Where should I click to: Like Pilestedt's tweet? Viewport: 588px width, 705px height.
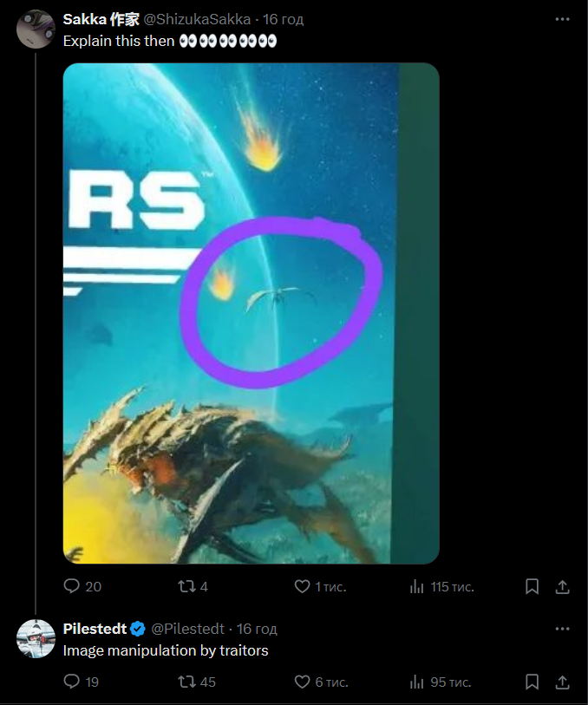click(302, 682)
